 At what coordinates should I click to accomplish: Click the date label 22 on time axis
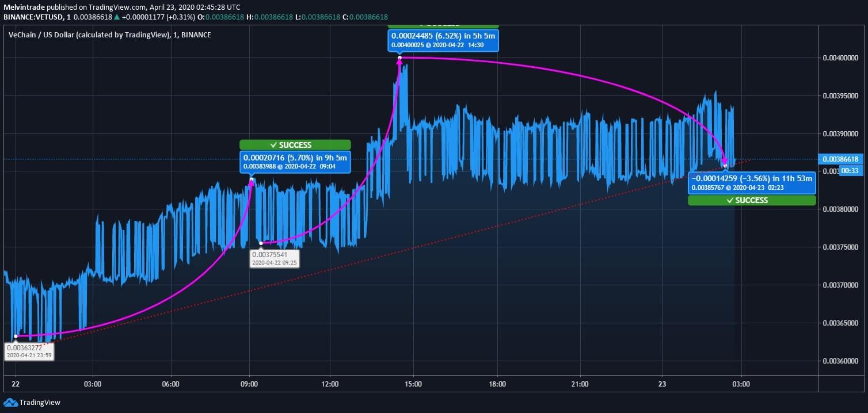pyautogui.click(x=16, y=384)
